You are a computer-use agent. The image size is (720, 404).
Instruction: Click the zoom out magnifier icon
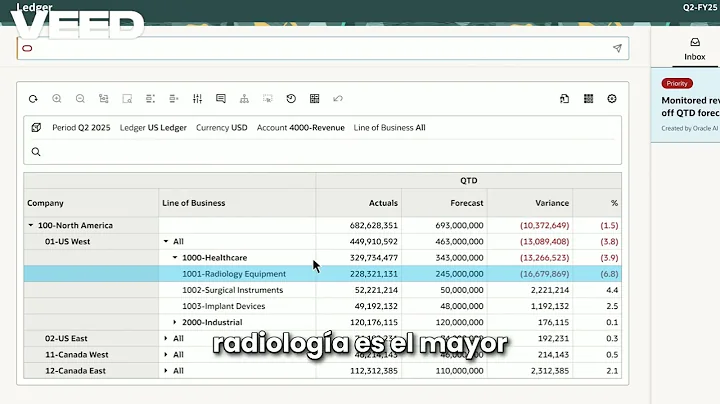pyautogui.click(x=80, y=99)
